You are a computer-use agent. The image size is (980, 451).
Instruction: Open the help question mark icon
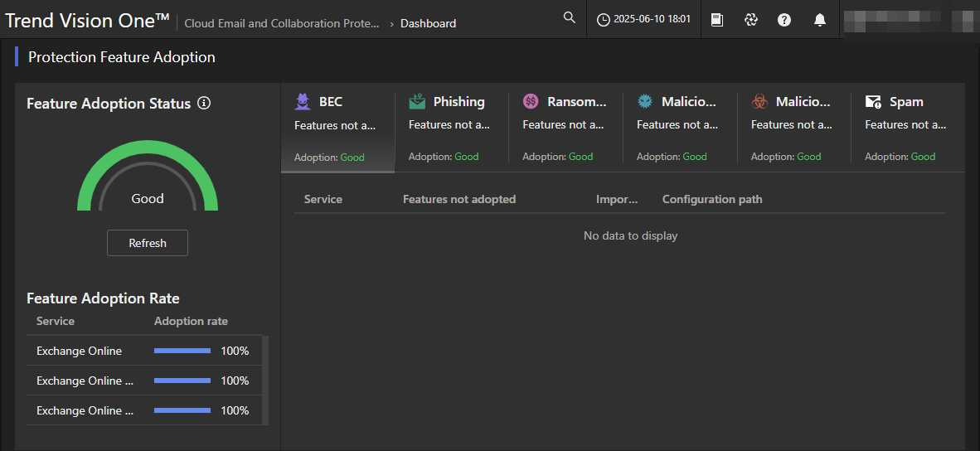784,20
